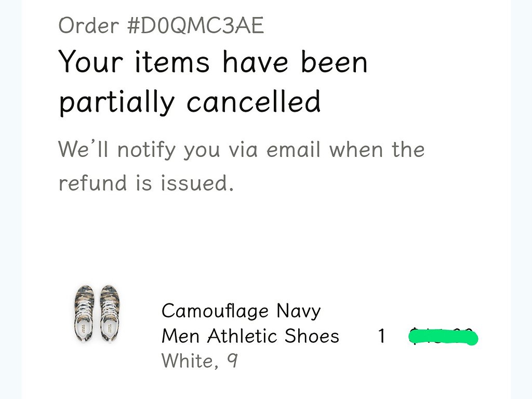Click the word "Athletic" in product name
The image size is (532, 399).
(x=242, y=336)
